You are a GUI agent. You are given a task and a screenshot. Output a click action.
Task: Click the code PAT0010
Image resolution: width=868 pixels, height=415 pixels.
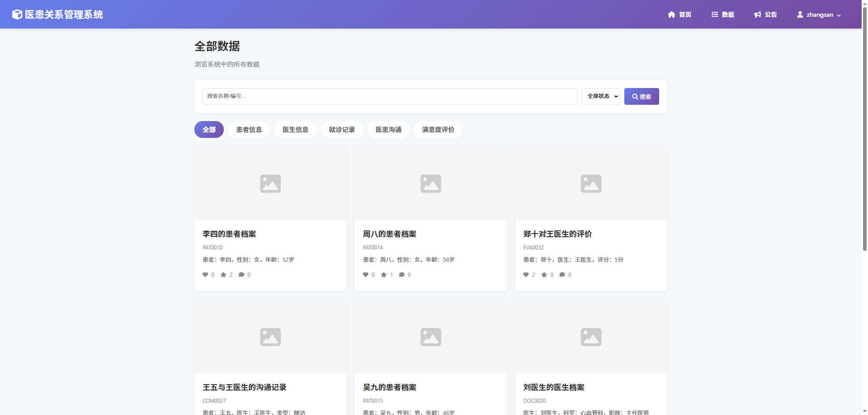(x=212, y=248)
